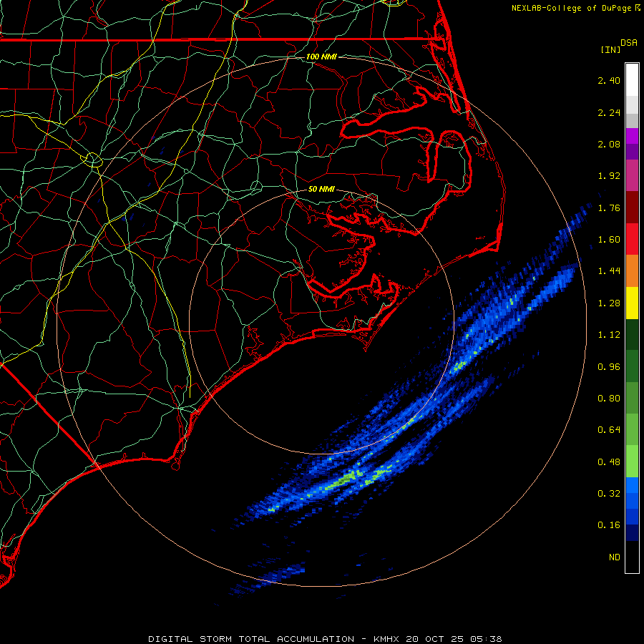Click the 0.64 legend value
Screen dimensions: 644x644
point(609,429)
